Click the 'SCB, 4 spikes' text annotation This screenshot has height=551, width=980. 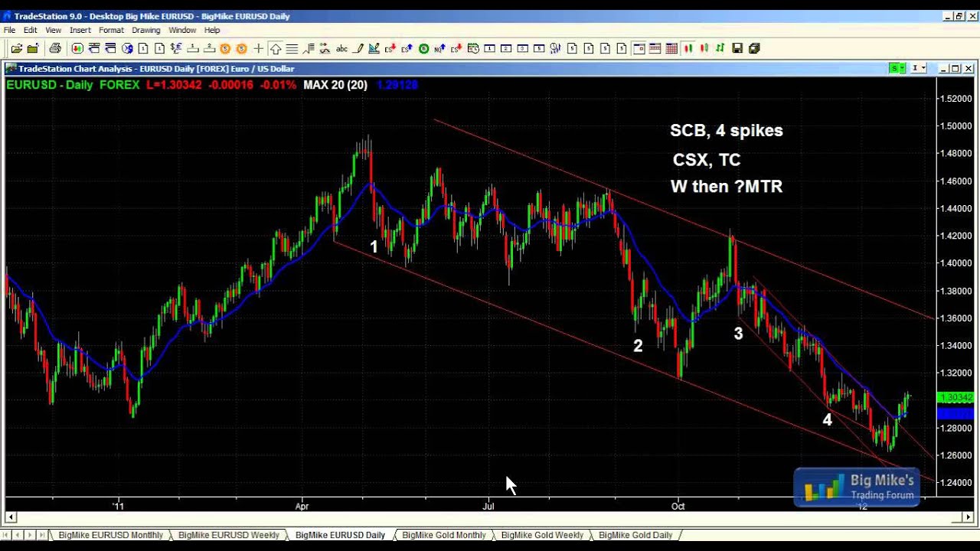pos(727,131)
